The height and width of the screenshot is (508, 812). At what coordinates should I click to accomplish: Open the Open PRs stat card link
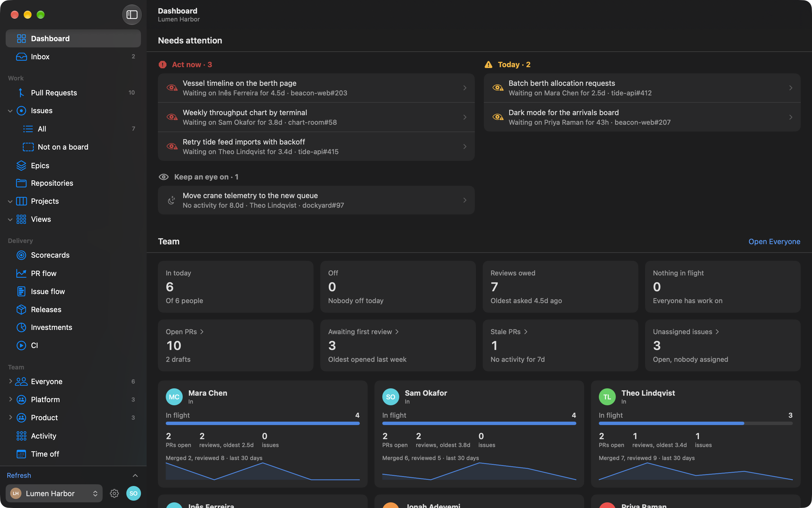coord(185,332)
